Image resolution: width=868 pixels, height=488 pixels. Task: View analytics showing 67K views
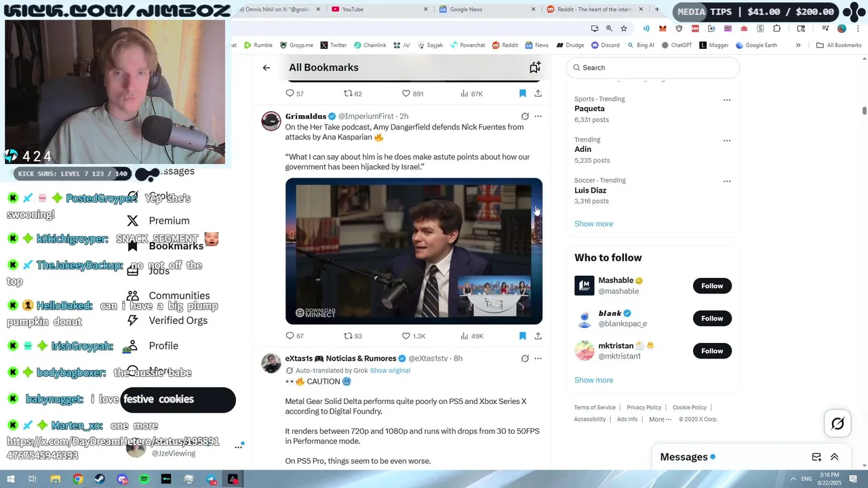pos(472,94)
